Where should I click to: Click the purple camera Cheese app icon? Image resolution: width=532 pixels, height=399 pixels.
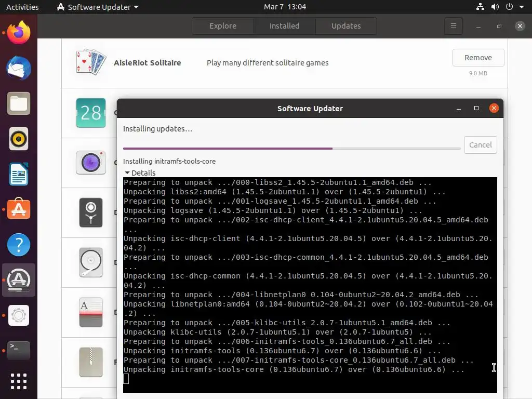pyautogui.click(x=91, y=163)
